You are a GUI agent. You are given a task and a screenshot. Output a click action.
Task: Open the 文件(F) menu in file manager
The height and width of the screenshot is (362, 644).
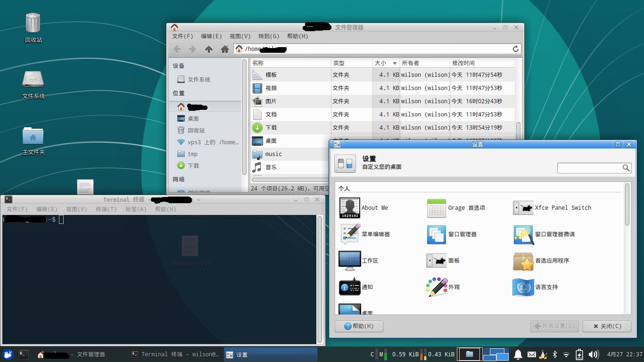coord(183,36)
